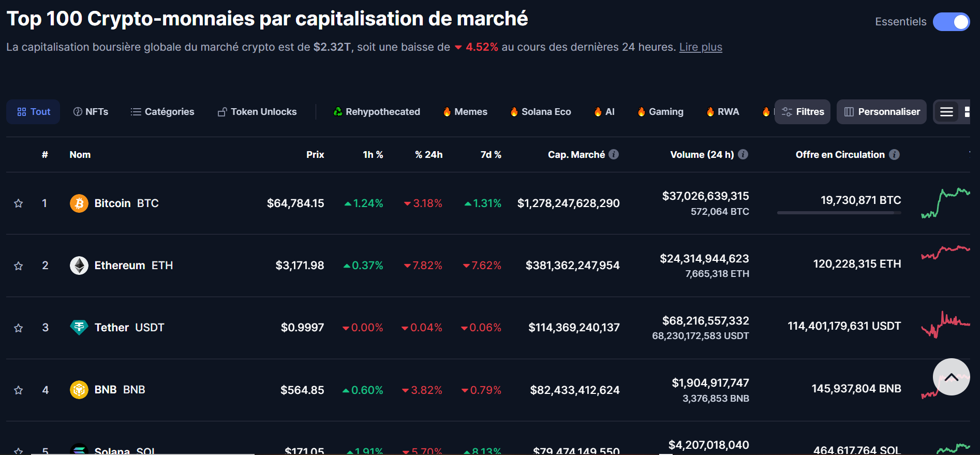Select the Solana Eco category
Screen dimensions: 980x455
pos(541,112)
